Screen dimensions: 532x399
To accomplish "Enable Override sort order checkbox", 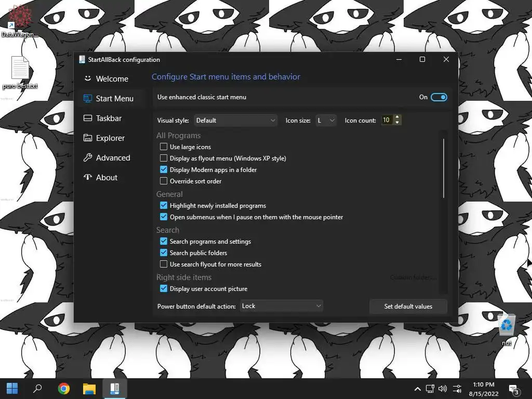I will tap(164, 181).
